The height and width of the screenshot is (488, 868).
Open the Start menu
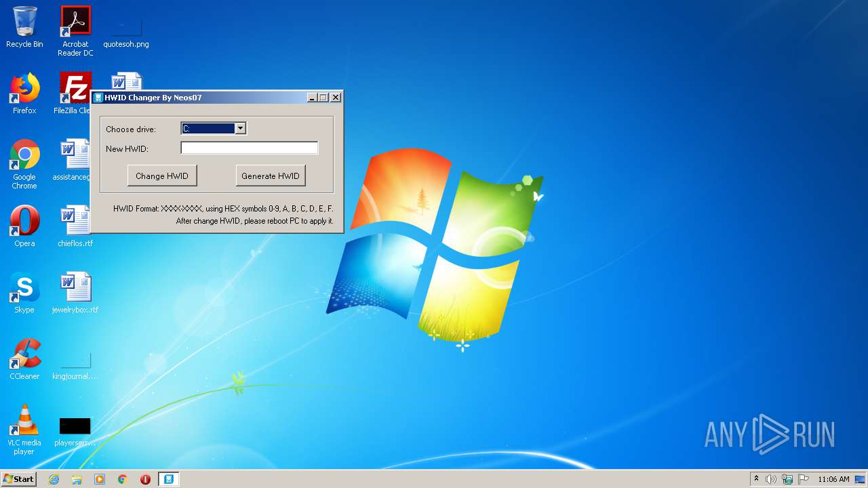(18, 479)
